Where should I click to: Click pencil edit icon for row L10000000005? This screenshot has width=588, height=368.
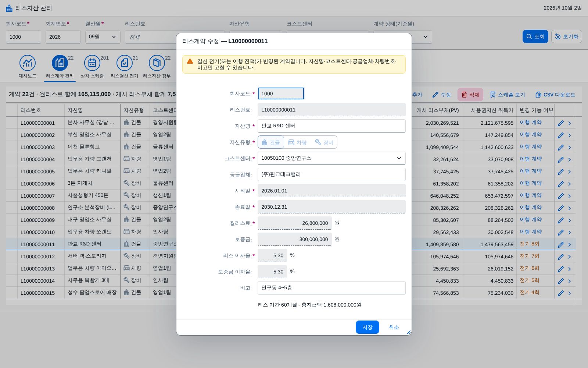(560, 172)
